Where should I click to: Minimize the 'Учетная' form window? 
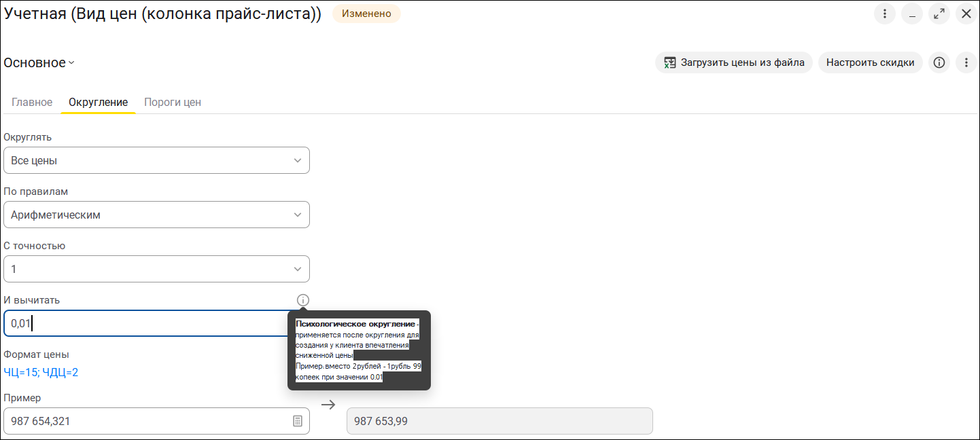click(912, 14)
